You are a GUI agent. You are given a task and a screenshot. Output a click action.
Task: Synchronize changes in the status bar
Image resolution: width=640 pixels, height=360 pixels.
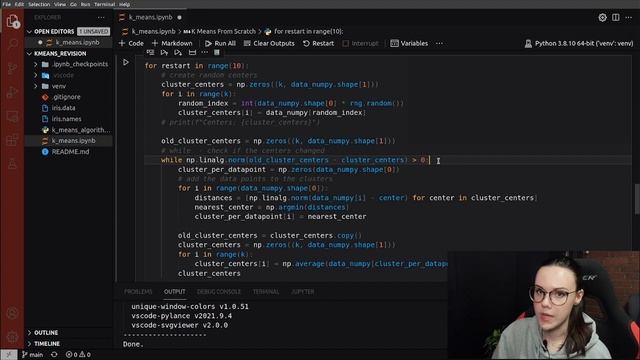click(54, 355)
